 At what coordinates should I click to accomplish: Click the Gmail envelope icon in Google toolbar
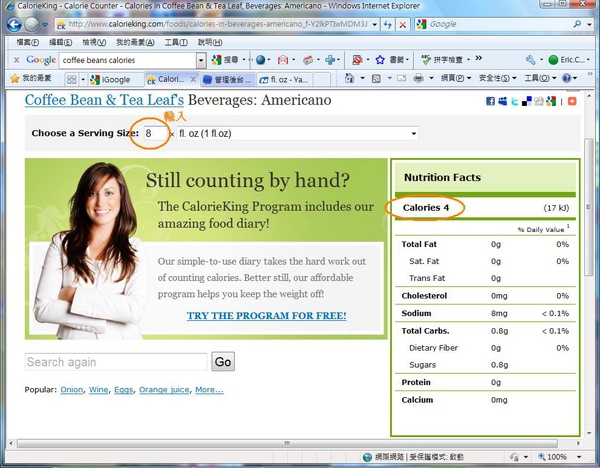(283, 60)
